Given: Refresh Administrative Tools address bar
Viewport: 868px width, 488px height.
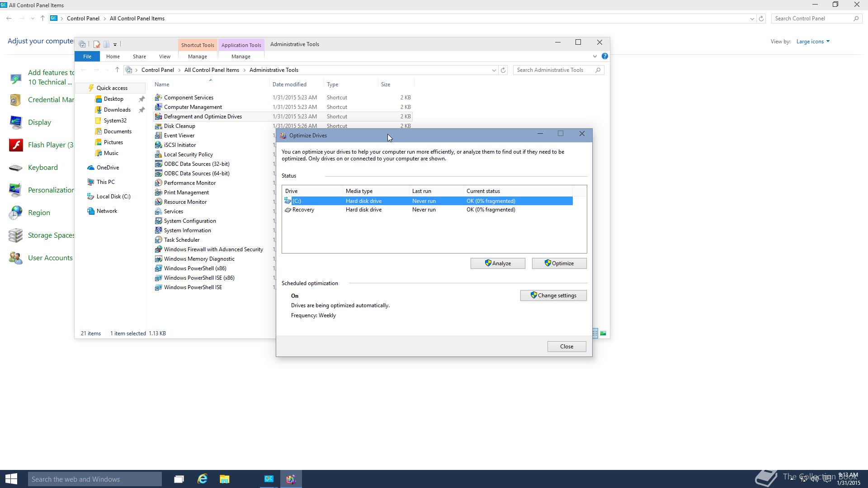Looking at the screenshot, I should click(503, 70).
